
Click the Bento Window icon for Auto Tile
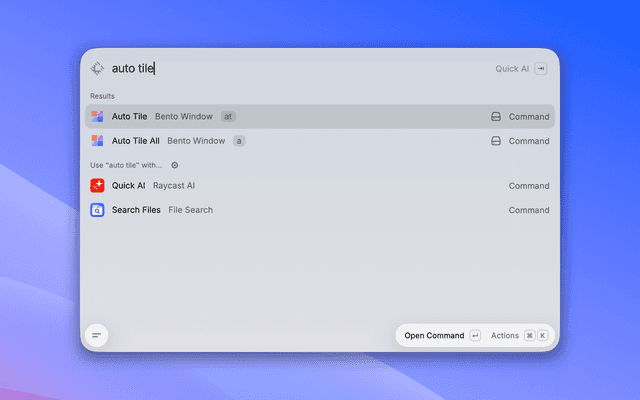coord(97,116)
